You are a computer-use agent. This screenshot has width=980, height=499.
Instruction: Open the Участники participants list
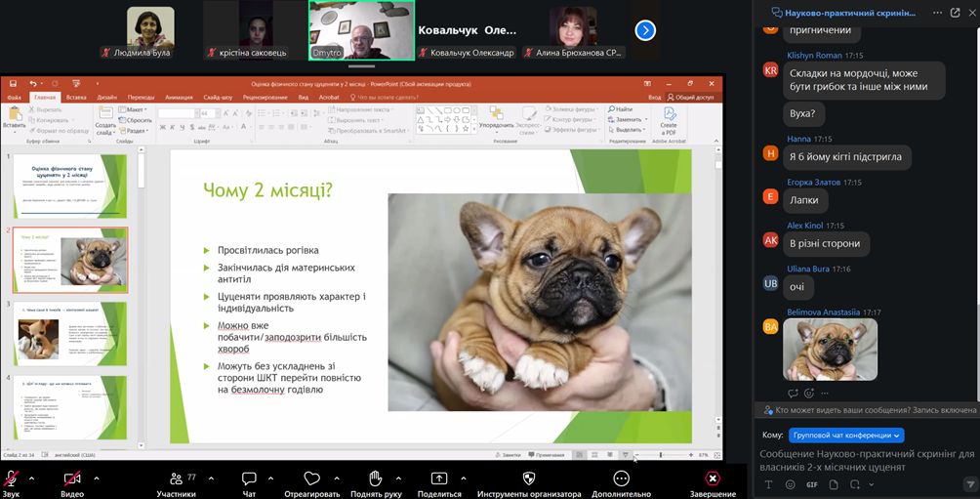[176, 478]
